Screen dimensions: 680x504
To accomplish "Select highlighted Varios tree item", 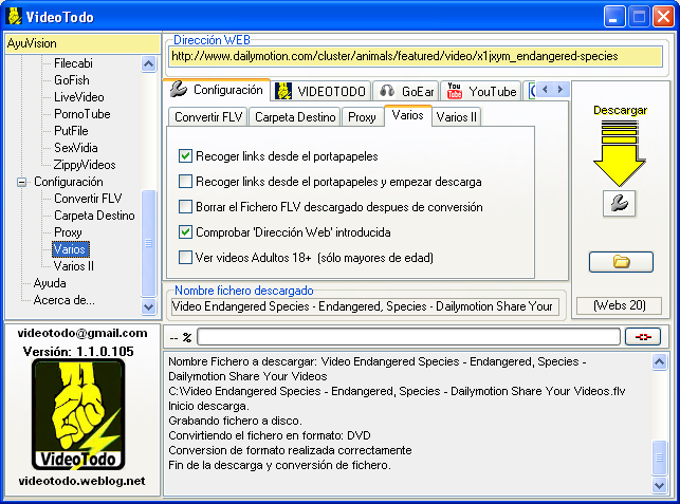I will coord(70,249).
